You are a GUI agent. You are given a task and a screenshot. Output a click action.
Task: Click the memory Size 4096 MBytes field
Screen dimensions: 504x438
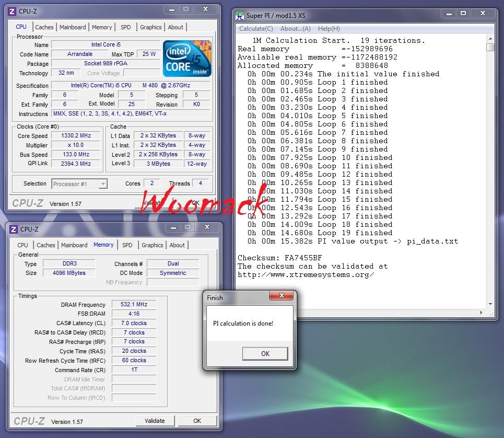tap(69, 273)
